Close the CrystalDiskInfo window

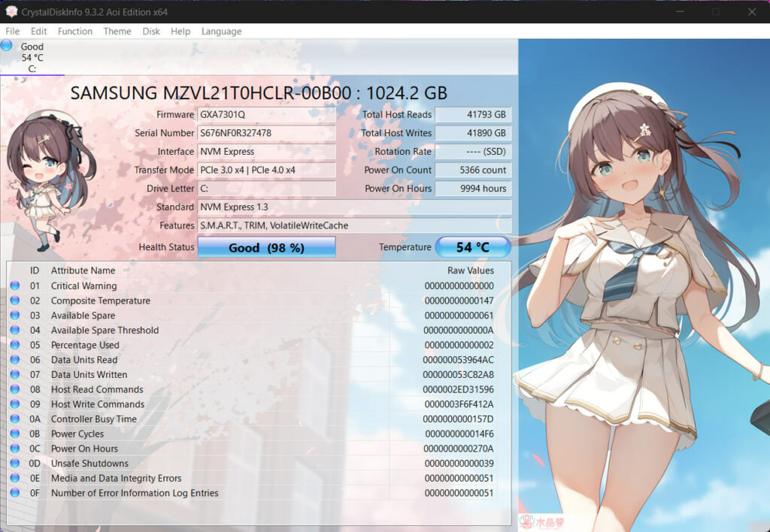pos(752,12)
